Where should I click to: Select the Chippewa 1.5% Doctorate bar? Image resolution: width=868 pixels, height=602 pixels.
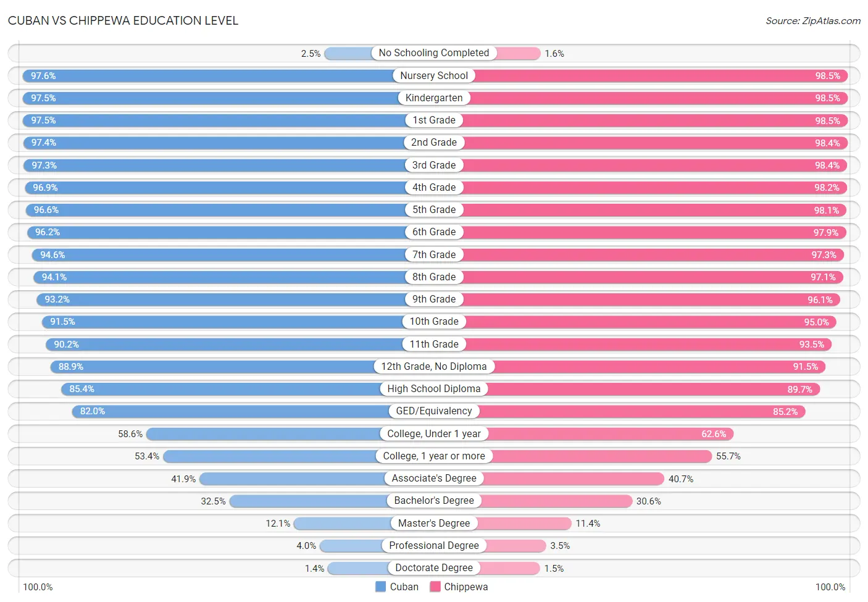point(487,568)
